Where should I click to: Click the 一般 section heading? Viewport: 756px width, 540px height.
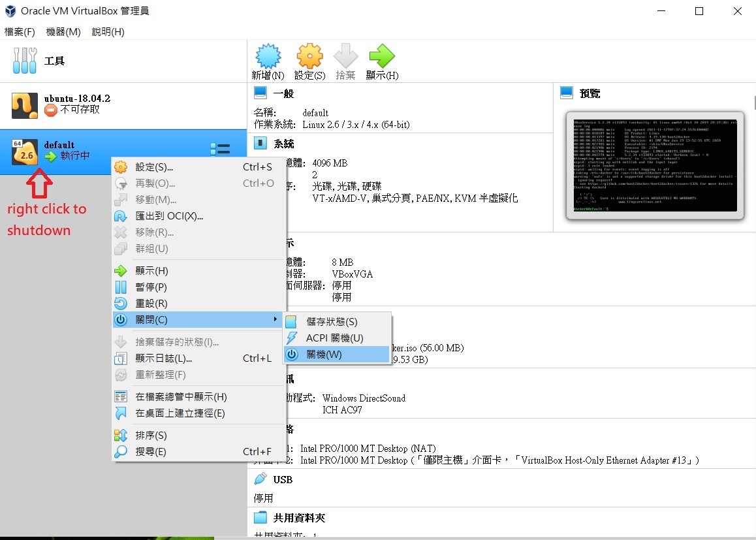(283, 93)
